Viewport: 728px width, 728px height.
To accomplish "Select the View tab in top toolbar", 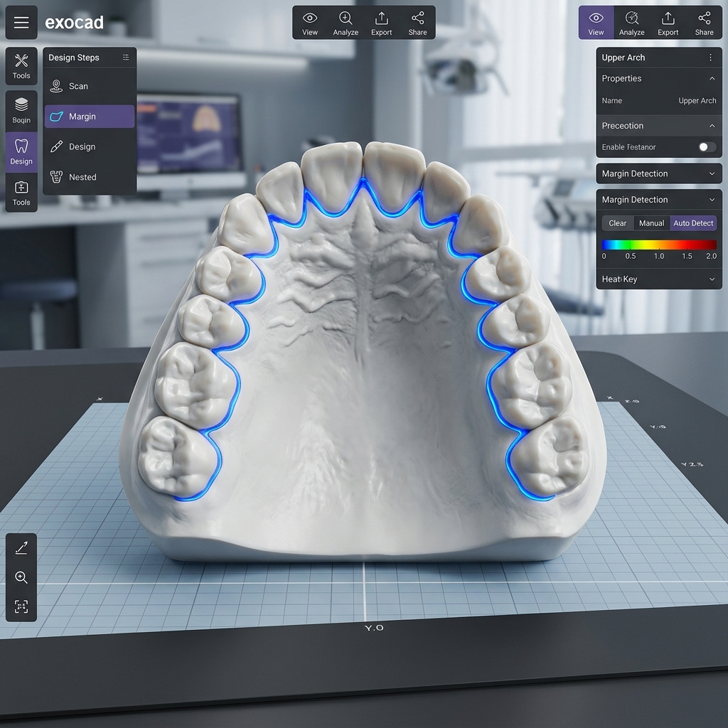I will (596, 22).
